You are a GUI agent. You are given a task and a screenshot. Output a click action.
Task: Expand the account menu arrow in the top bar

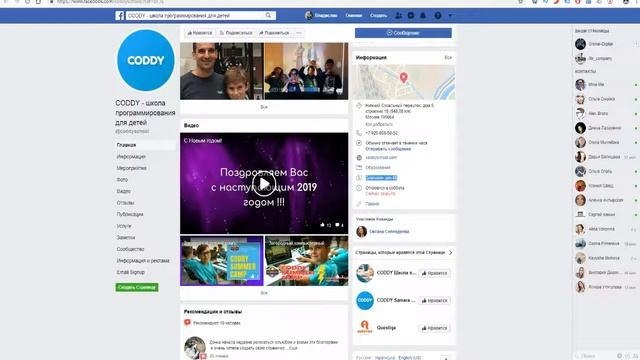450,16
